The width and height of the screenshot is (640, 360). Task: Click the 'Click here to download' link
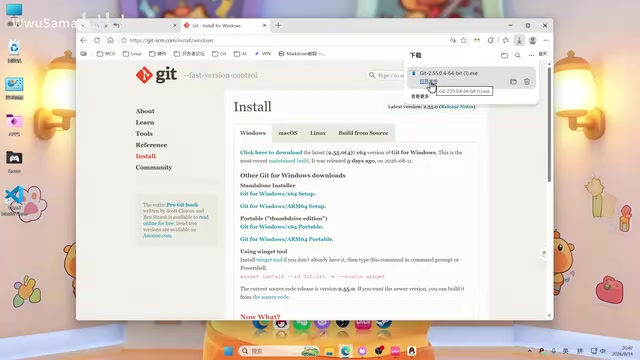coord(271,152)
